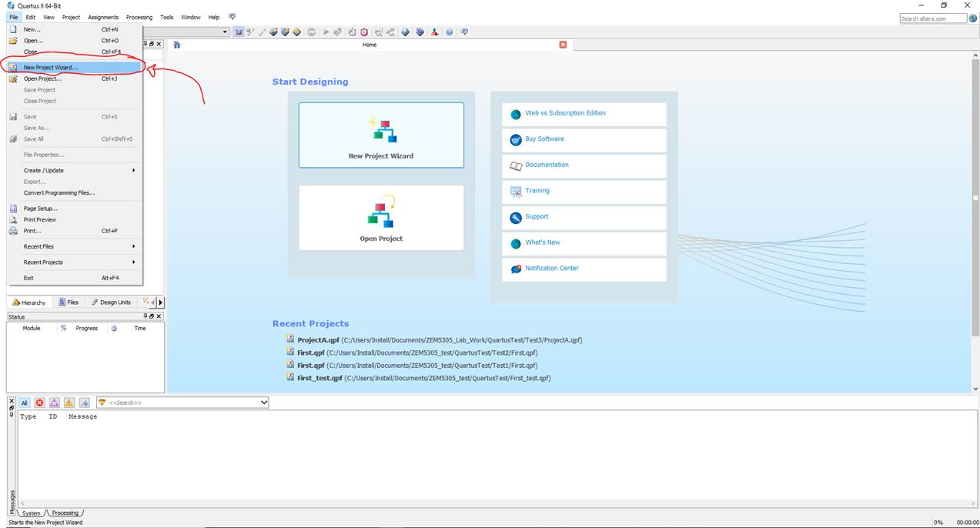The image size is (980, 528).
Task: Click the Start Compilation play icon in toolbar
Action: coord(326,32)
